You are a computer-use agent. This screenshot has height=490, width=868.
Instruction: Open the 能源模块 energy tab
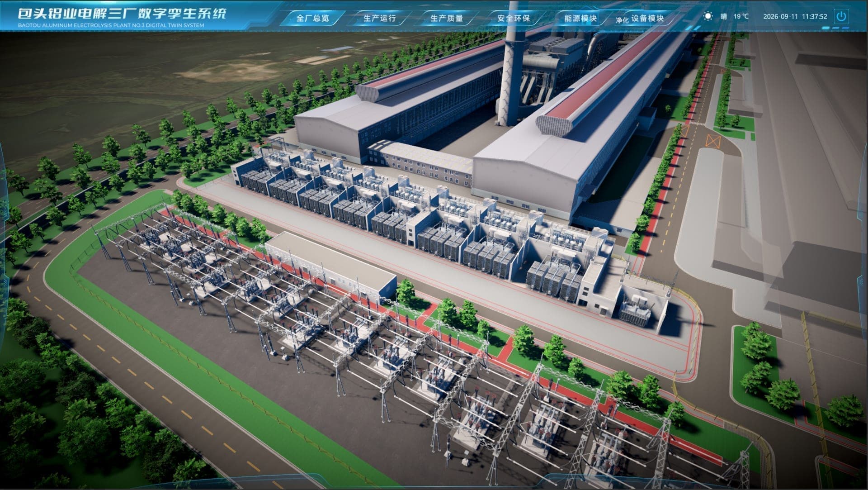click(x=580, y=18)
